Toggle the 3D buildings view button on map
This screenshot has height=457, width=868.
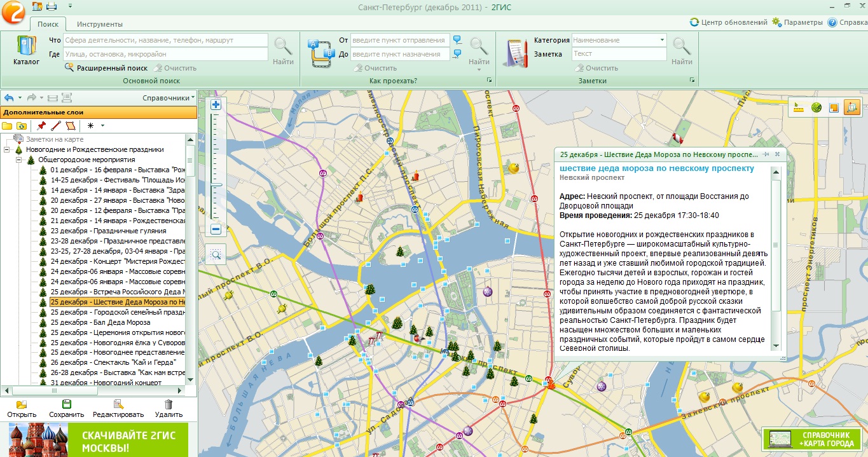pos(851,107)
